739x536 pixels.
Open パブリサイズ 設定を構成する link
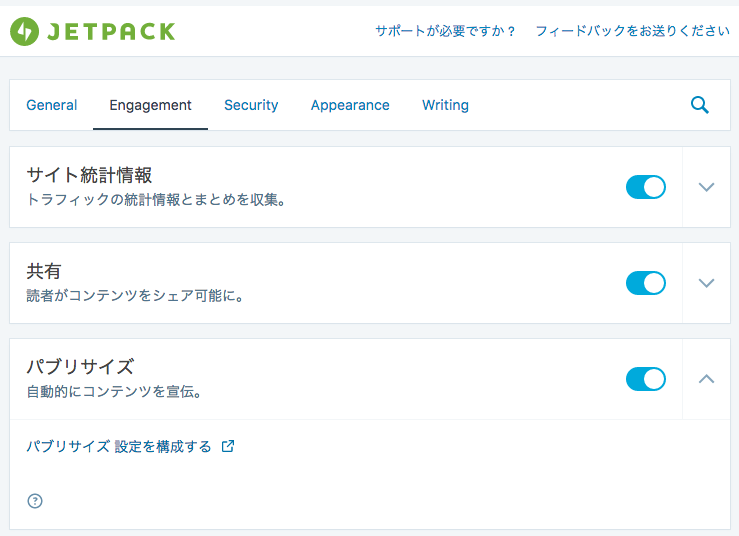[119, 447]
